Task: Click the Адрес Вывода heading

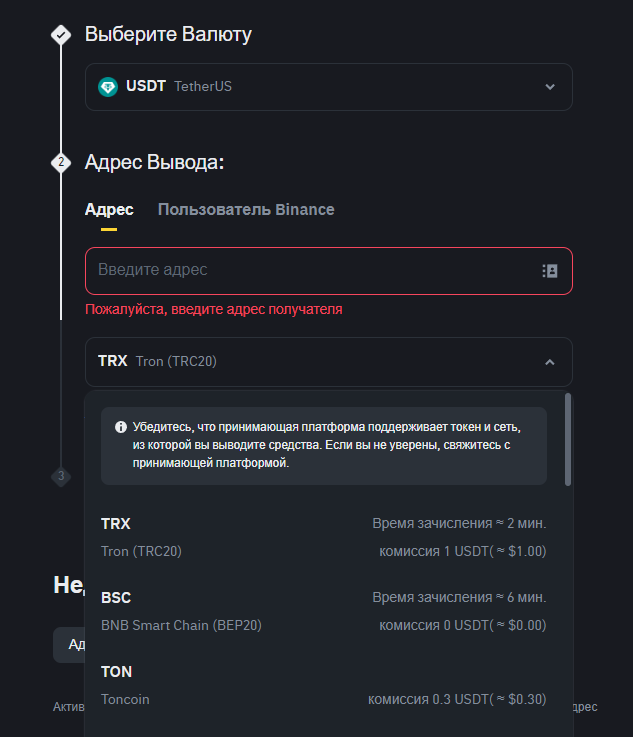Action: coord(154,162)
